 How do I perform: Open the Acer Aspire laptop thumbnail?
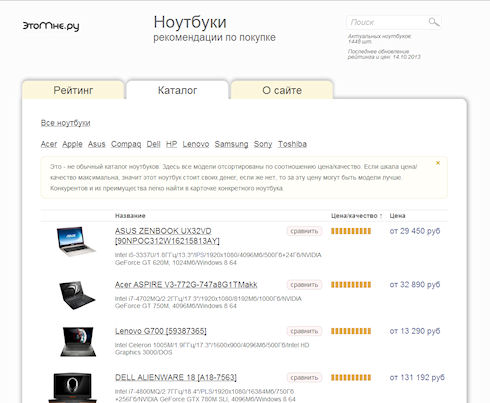point(77,295)
